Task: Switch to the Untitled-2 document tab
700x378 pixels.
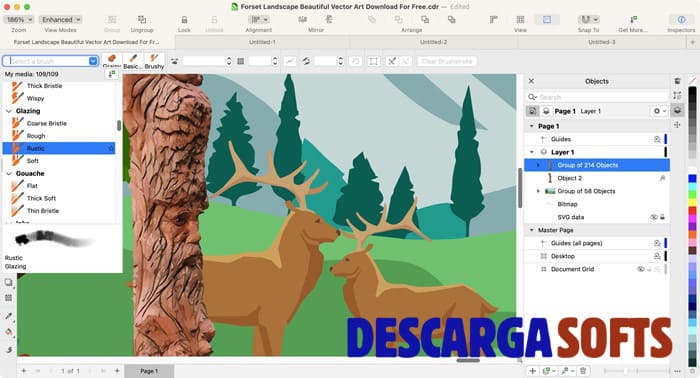Action: (x=433, y=42)
